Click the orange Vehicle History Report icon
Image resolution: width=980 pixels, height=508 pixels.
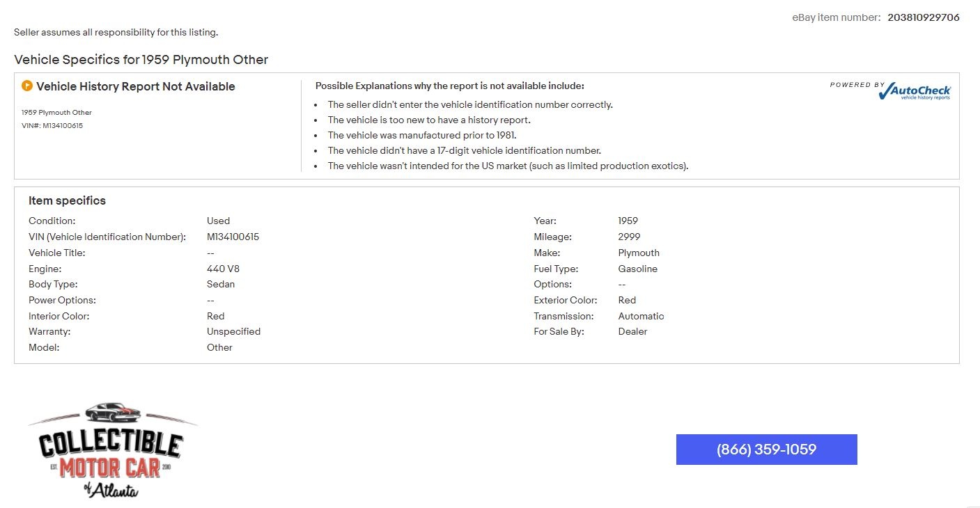27,86
